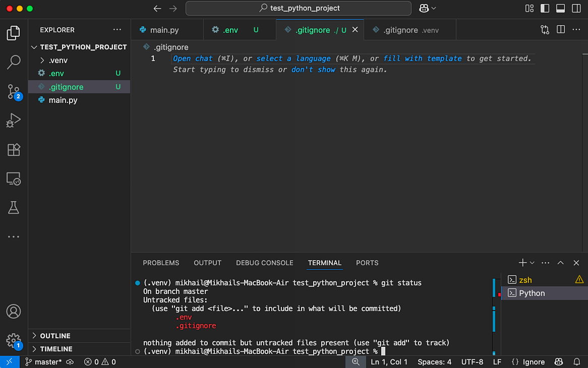Image resolution: width=588 pixels, height=368 pixels.
Task: Maximize the terminal panel with chevron
Action: coord(560,263)
